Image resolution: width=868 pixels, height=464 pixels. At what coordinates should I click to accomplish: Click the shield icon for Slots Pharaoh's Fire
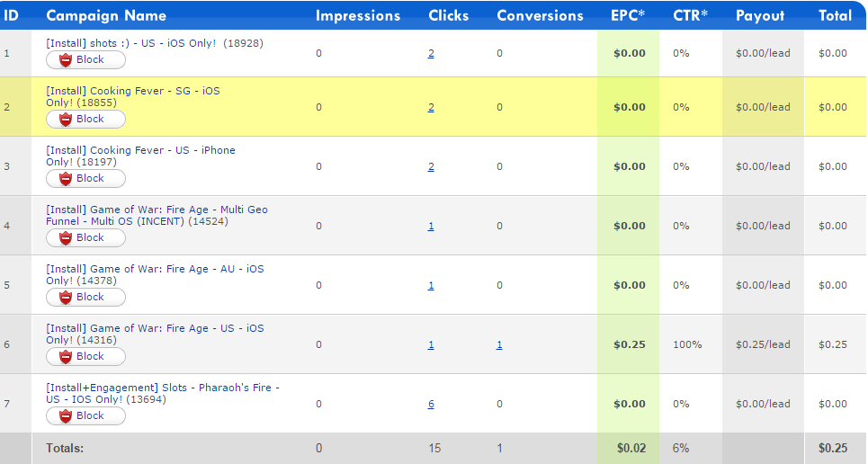[65, 416]
